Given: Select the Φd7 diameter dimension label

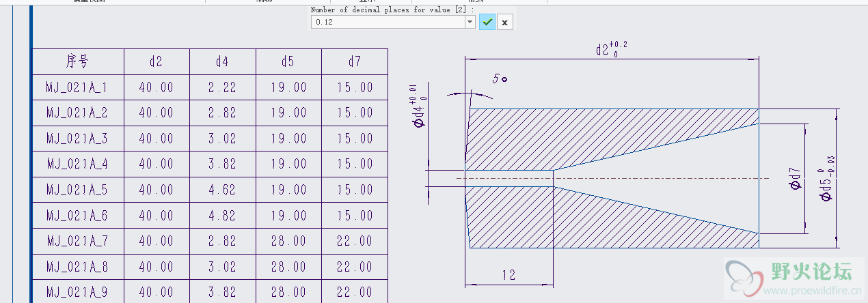Looking at the screenshot, I should (x=794, y=179).
